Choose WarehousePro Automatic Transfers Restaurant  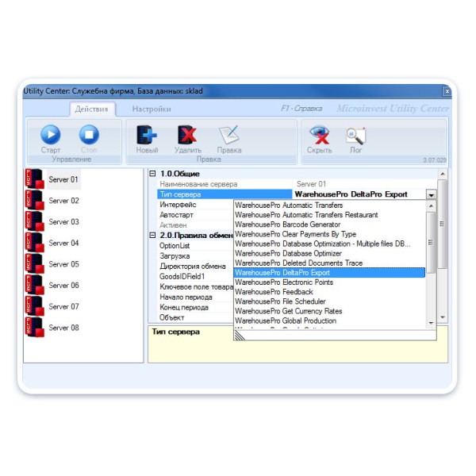(330, 215)
